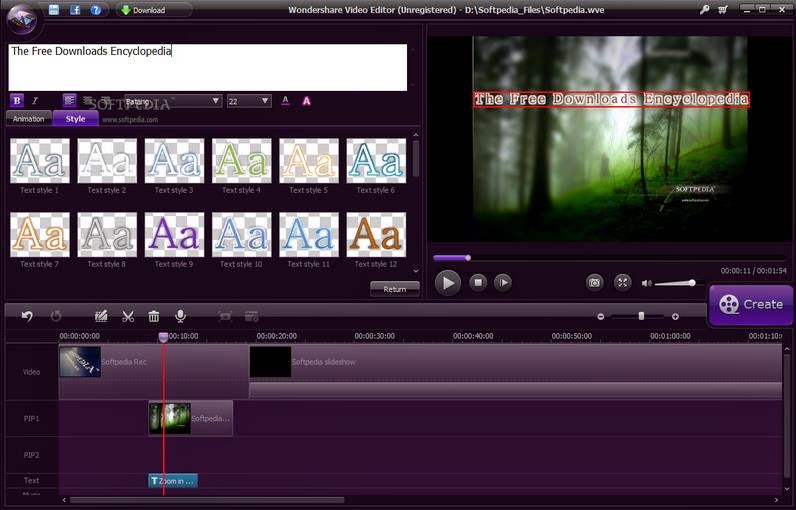Choose the text font color
796x510 pixels.
tap(285, 100)
